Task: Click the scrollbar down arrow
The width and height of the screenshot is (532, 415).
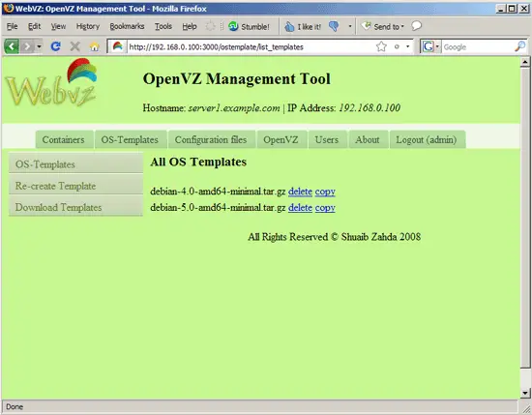Action: pyautogui.click(x=525, y=394)
